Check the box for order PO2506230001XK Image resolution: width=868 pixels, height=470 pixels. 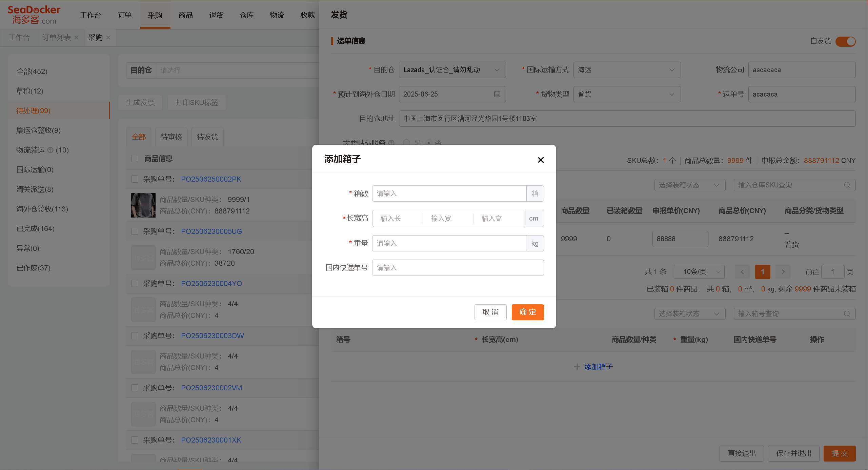pyautogui.click(x=135, y=440)
